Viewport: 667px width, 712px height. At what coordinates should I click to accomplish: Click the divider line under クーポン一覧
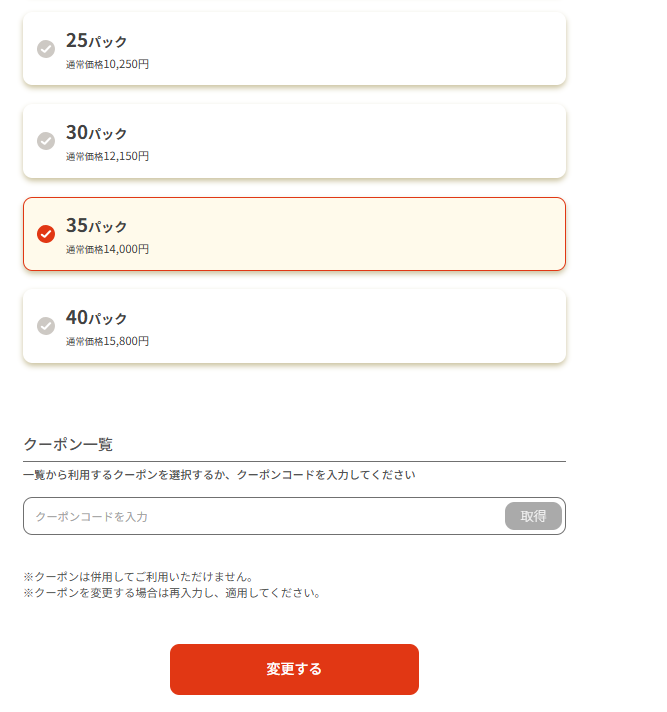coord(294,461)
